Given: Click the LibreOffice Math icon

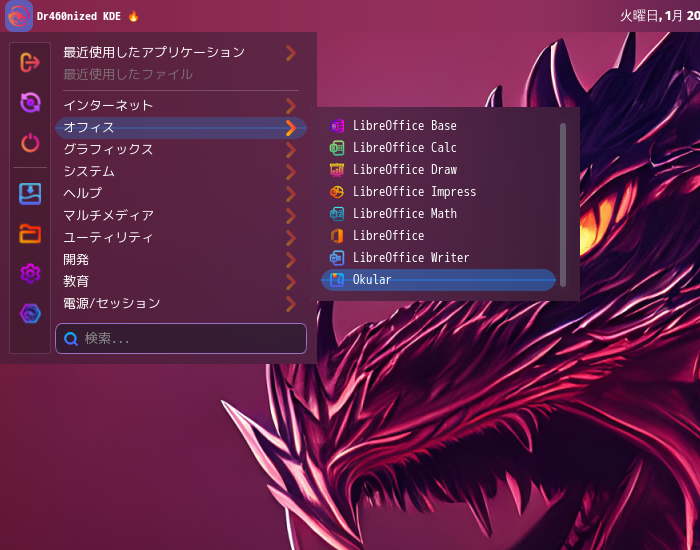Looking at the screenshot, I should [x=337, y=214].
